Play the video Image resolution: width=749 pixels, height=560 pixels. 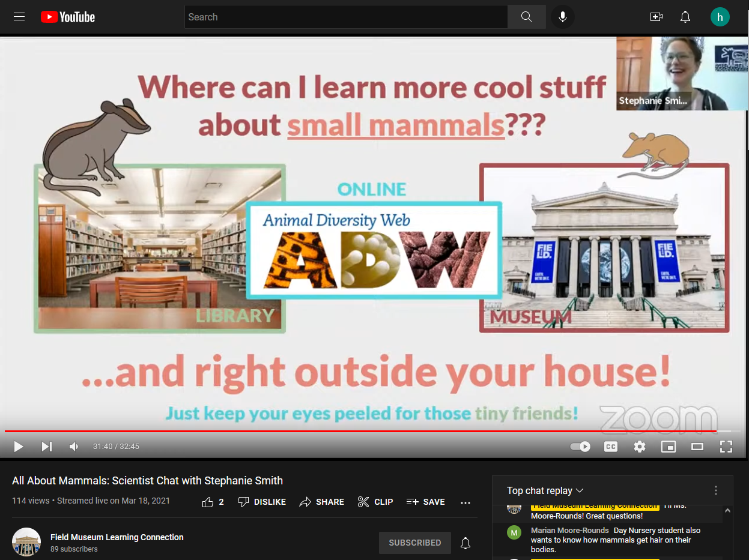point(19,447)
